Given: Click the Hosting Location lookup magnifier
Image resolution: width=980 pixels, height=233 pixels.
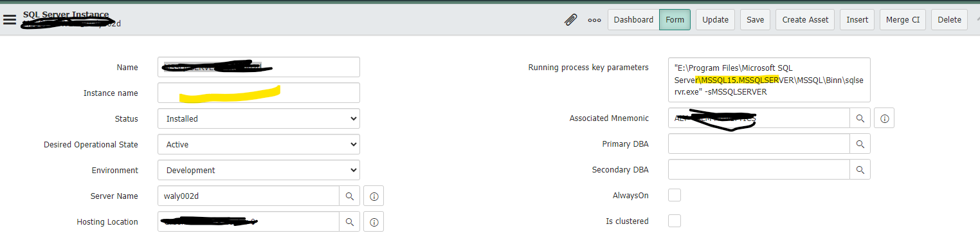Looking at the screenshot, I should 349,221.
